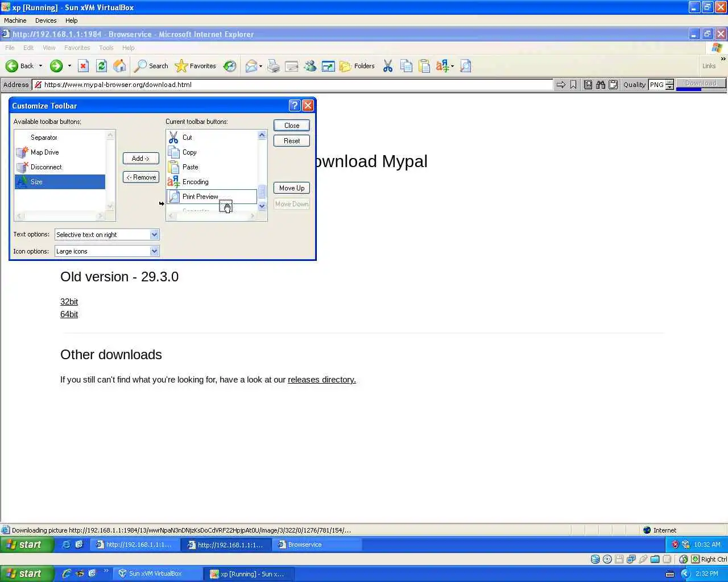728x582 pixels.
Task: Click the Mail envelope icon
Action: tap(251, 66)
